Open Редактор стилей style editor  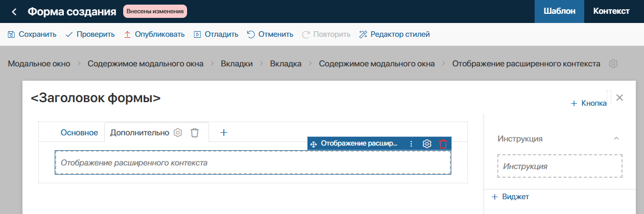click(x=394, y=35)
